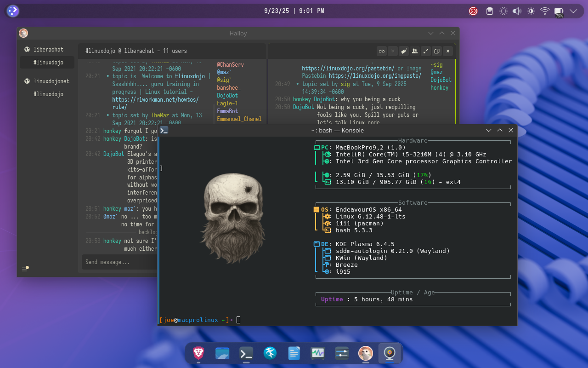
Task: Toggle the channel topic with the tag icon
Action: pyautogui.click(x=404, y=51)
